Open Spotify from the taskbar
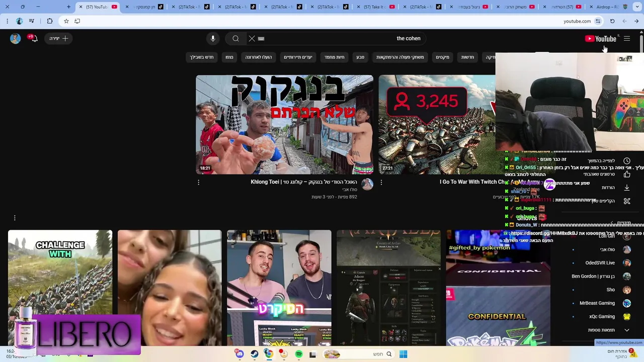Image resolution: width=644 pixels, height=362 pixels. pos(298,354)
